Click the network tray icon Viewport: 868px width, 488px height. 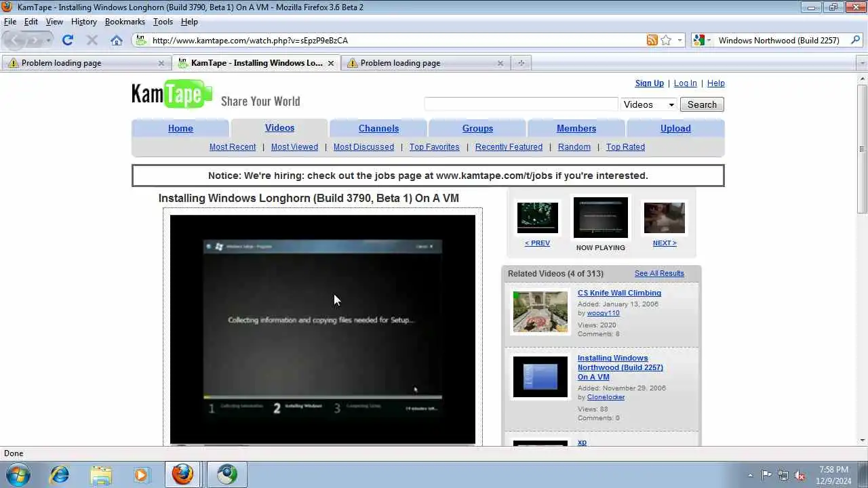[783, 475]
